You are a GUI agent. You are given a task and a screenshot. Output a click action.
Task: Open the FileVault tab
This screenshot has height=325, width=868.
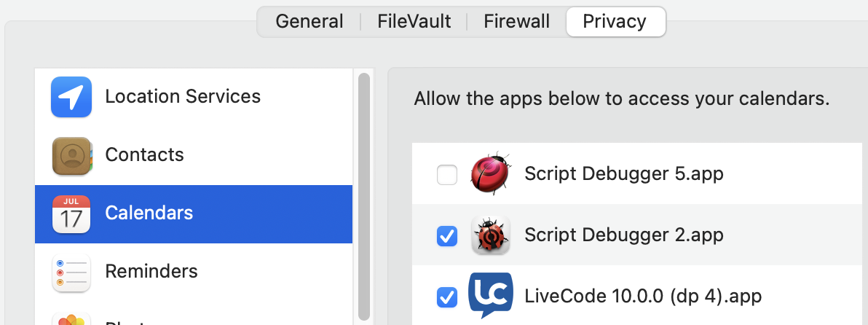[413, 21]
